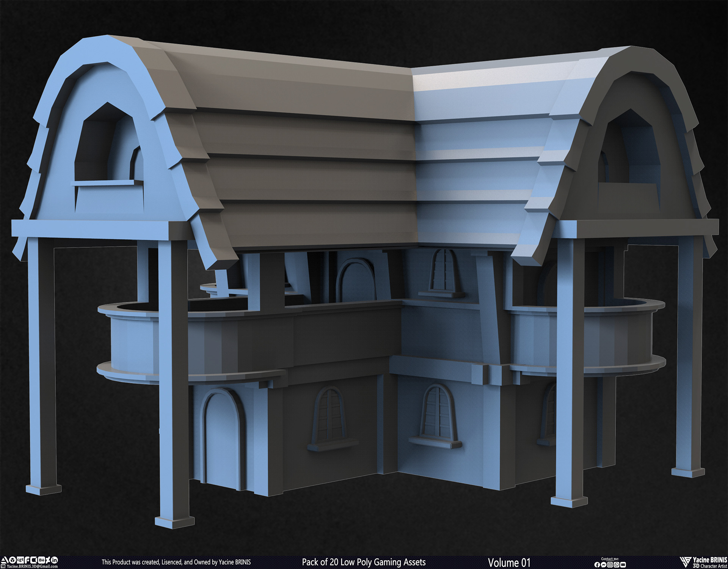
Task: Click the WhatsApp contact icon
Action: coord(617,565)
